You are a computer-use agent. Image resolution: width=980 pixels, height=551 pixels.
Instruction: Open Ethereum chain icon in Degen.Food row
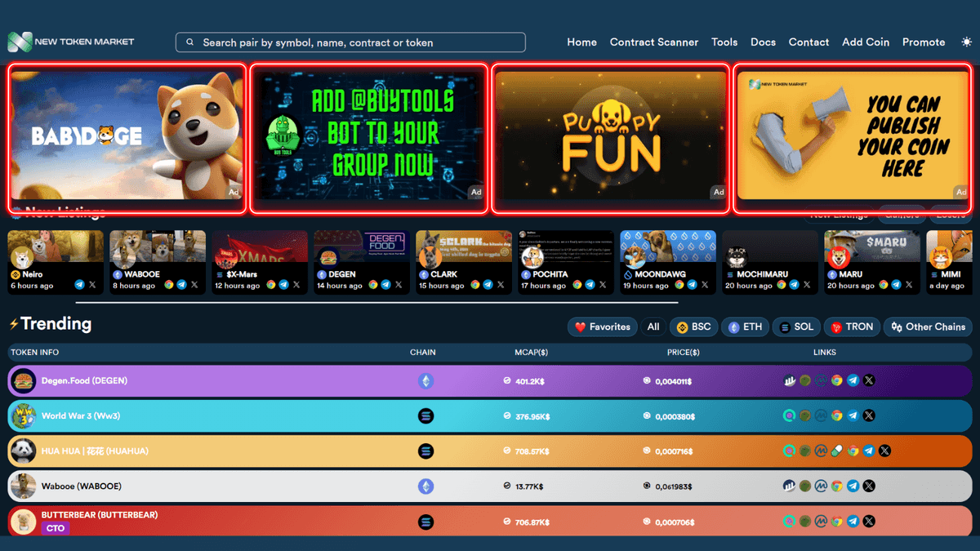point(425,381)
